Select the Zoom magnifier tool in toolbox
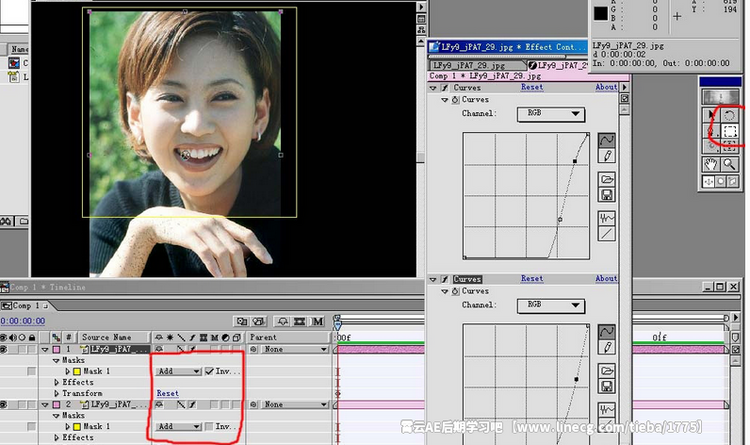The height and width of the screenshot is (445, 750). pos(729,164)
